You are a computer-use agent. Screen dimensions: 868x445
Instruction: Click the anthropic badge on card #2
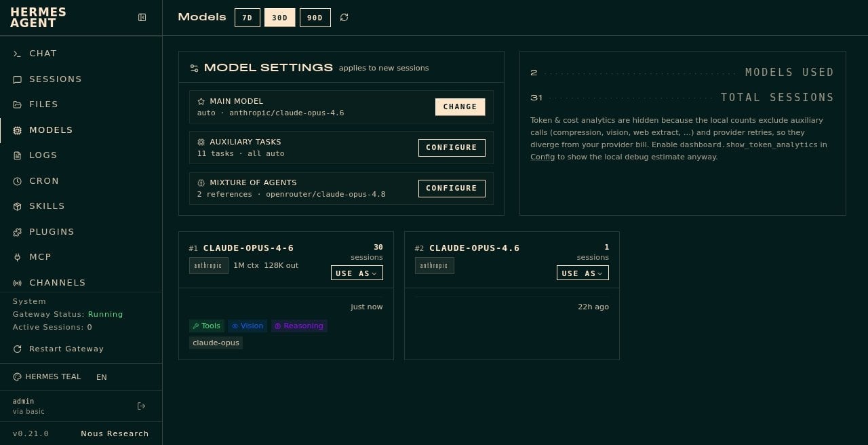(434, 265)
